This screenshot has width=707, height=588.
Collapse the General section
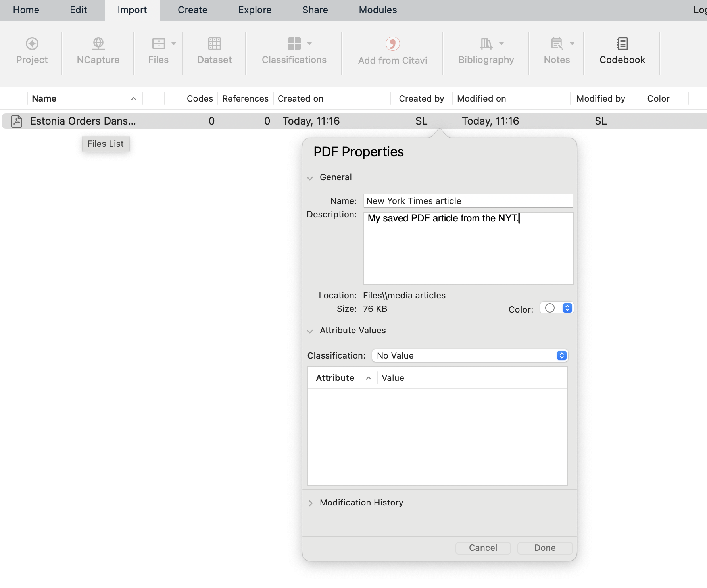(310, 178)
